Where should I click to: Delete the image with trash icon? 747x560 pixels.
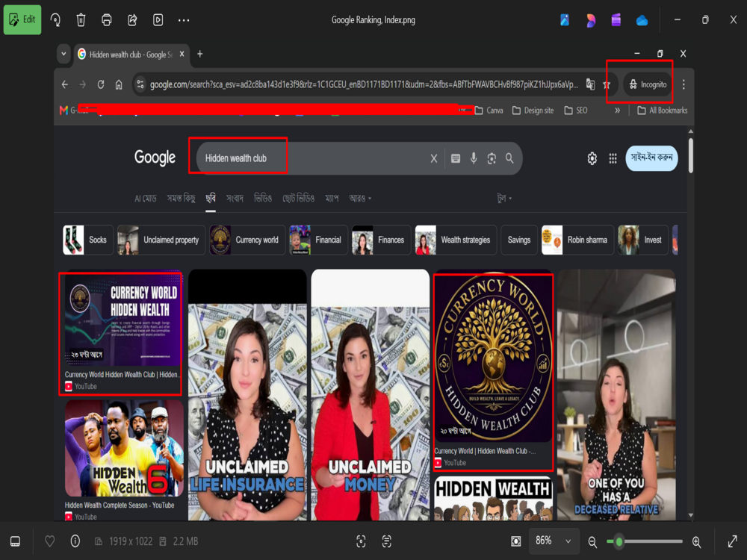coord(81,20)
